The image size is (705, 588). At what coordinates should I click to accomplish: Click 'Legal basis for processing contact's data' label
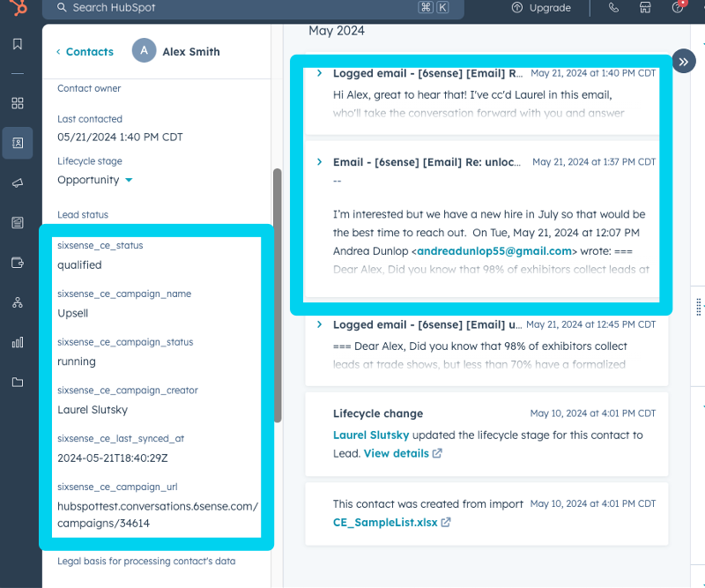[146, 561]
